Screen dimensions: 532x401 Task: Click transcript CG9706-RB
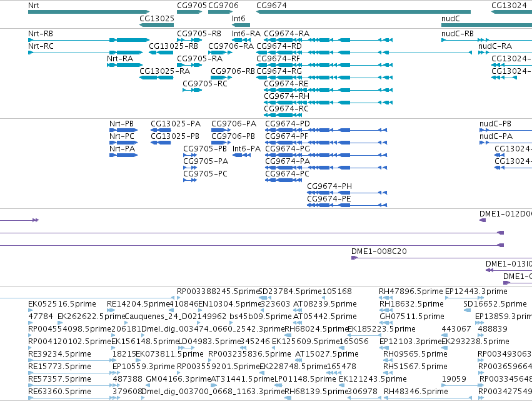(x=233, y=71)
